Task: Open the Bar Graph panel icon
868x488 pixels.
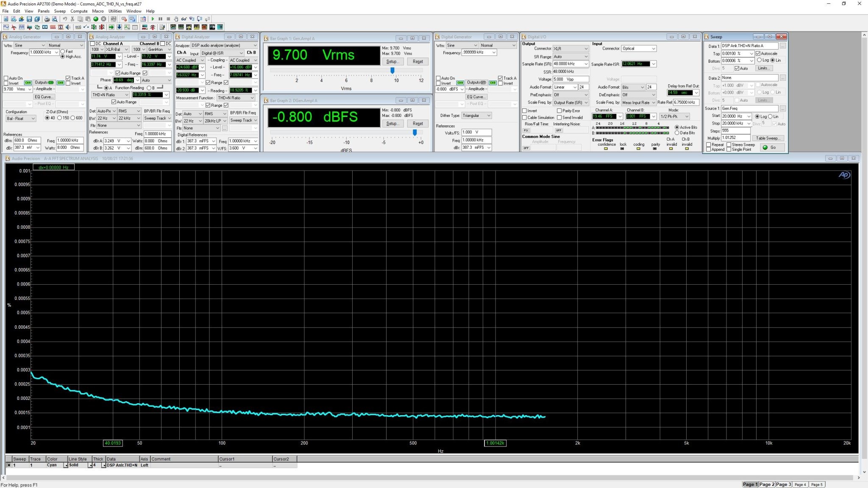Action: click(145, 27)
